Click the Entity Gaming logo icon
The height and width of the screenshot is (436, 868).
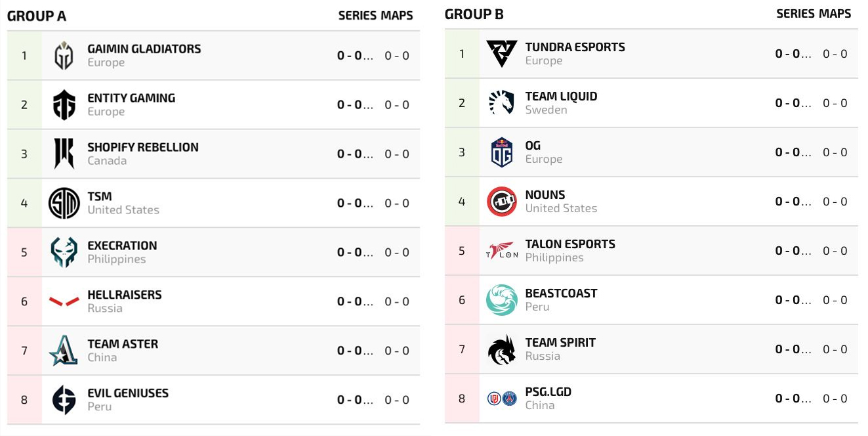point(64,105)
